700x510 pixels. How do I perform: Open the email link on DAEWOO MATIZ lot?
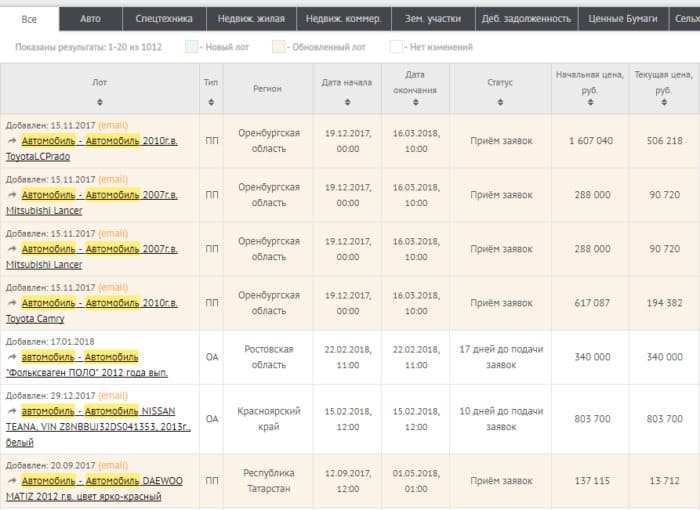click(113, 465)
